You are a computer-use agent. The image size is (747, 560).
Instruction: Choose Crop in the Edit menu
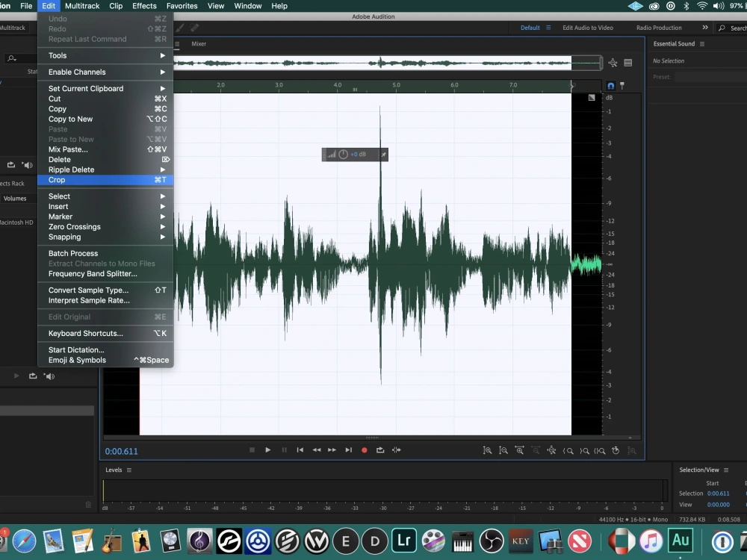coord(105,180)
